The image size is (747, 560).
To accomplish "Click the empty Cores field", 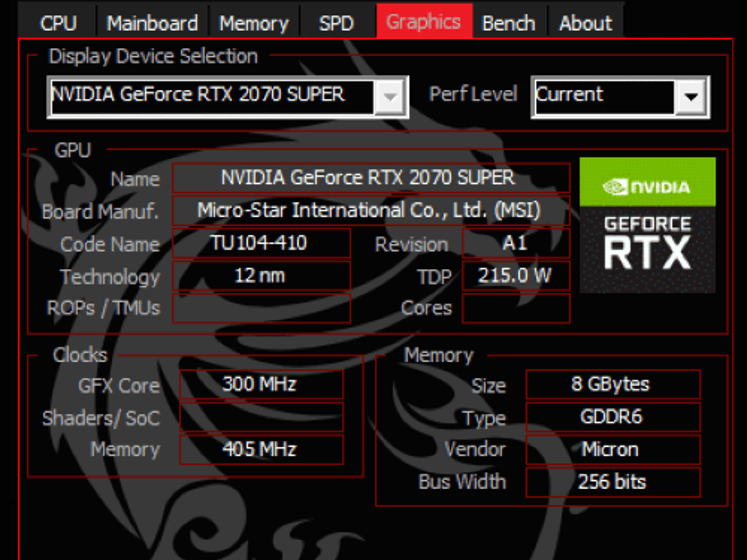I will click(x=516, y=308).
